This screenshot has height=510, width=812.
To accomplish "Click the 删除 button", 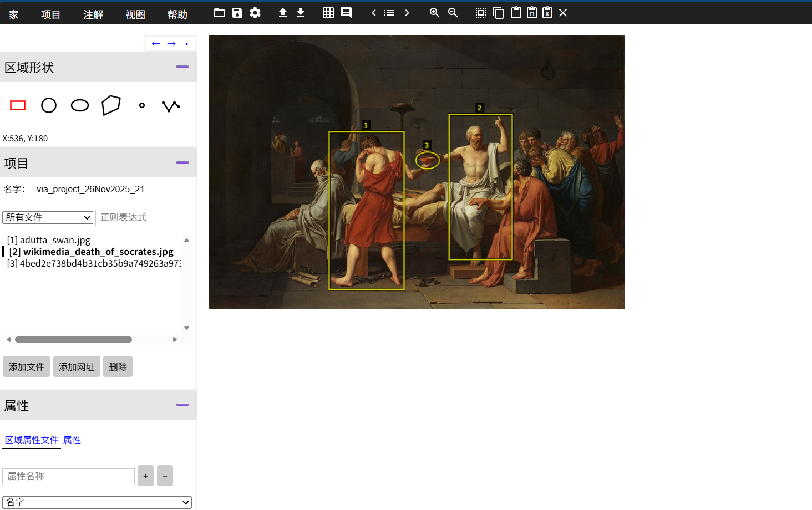I will click(118, 366).
